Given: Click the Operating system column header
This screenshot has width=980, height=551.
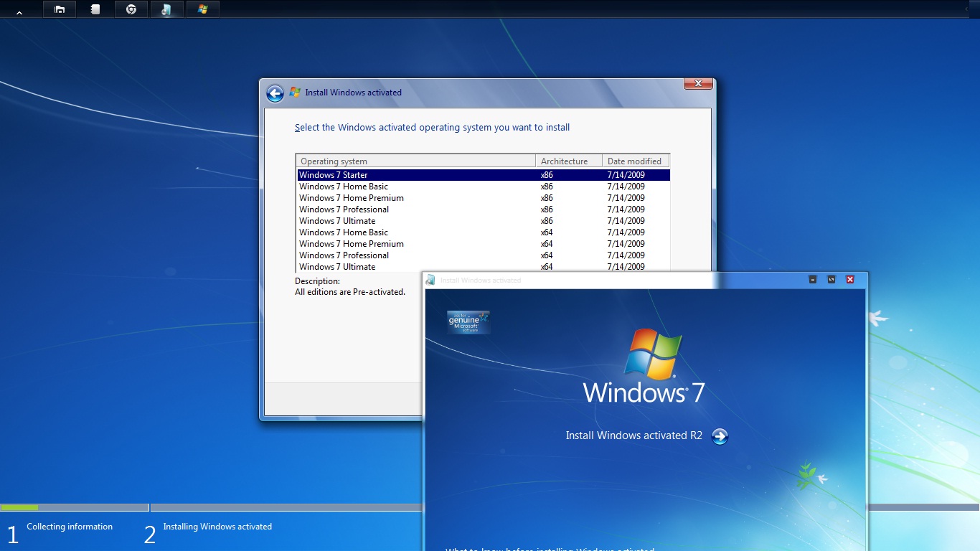Looking at the screenshot, I should [334, 160].
